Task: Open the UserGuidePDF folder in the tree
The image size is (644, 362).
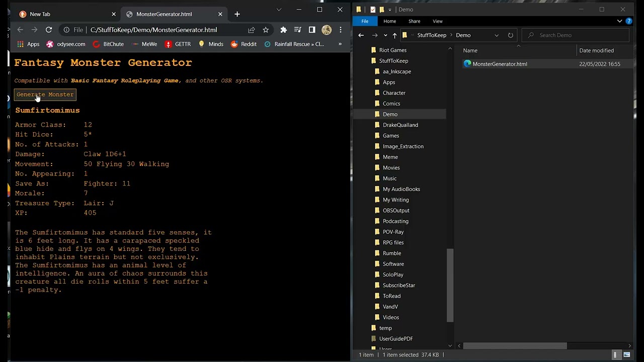Action: [x=396, y=339]
